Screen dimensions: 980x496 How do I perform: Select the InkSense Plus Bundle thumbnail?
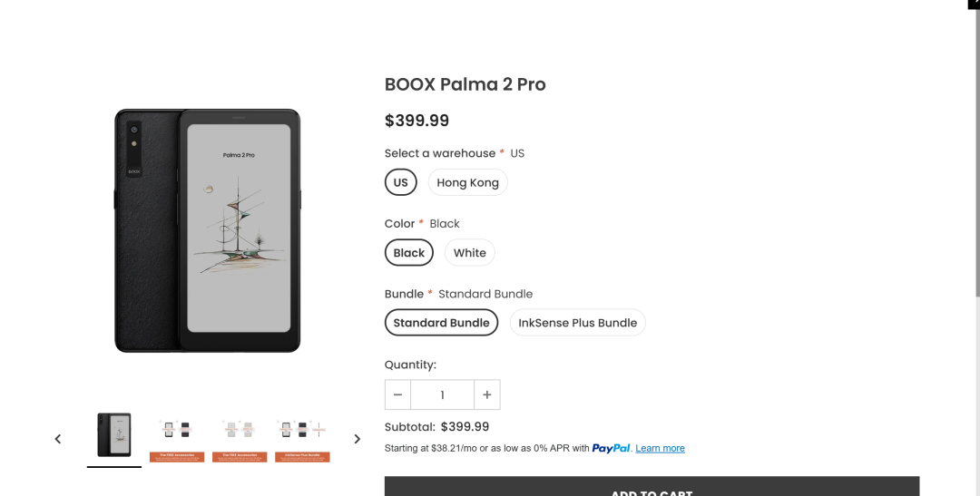point(302,439)
